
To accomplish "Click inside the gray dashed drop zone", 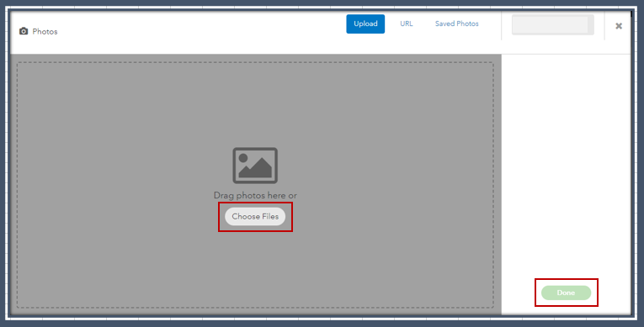I will tap(123, 123).
